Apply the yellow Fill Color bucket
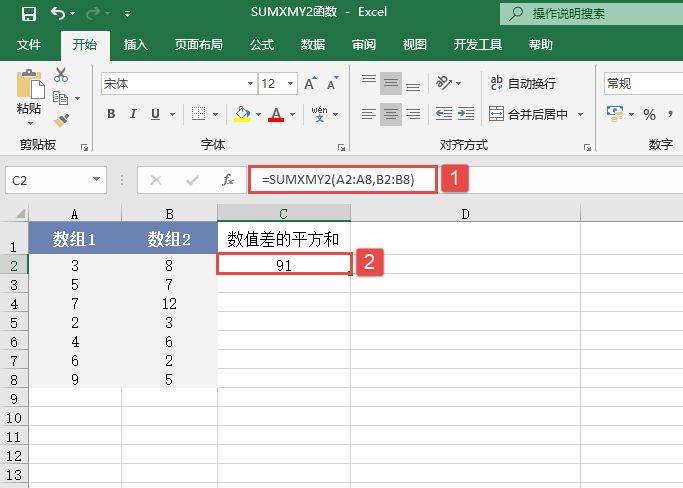The width and height of the screenshot is (683, 488). click(242, 114)
